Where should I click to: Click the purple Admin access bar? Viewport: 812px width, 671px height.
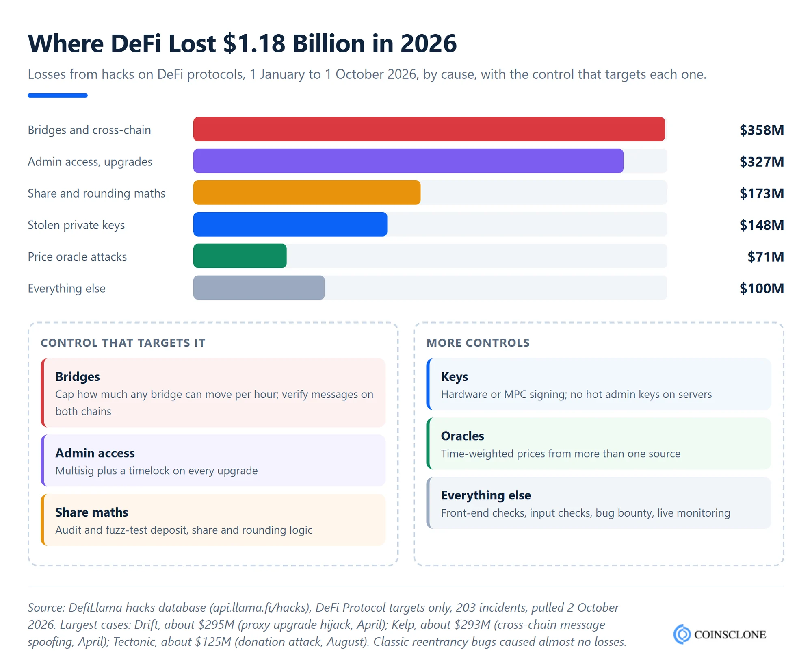click(408, 161)
